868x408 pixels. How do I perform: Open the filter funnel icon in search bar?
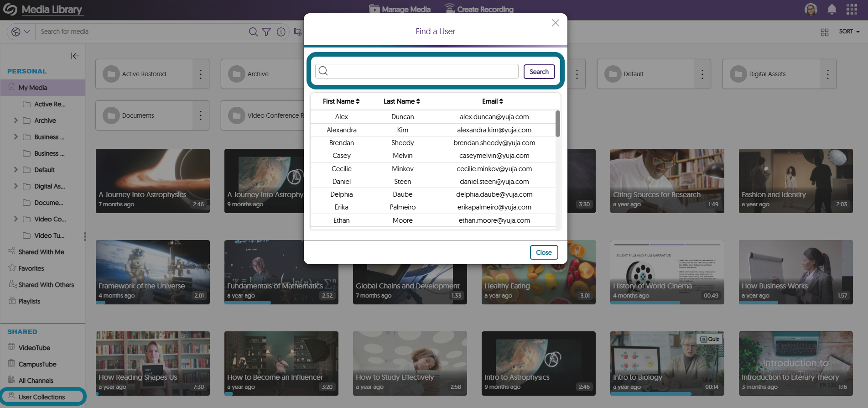tap(266, 31)
